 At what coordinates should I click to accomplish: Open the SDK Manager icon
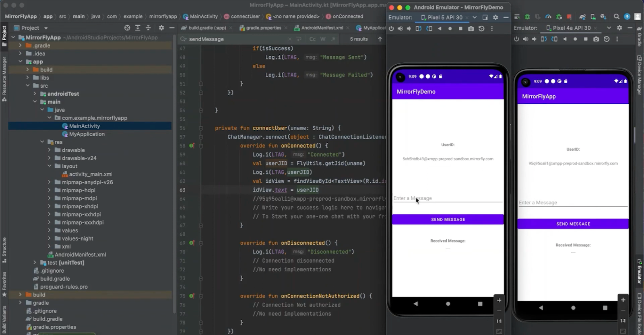pyautogui.click(x=603, y=16)
